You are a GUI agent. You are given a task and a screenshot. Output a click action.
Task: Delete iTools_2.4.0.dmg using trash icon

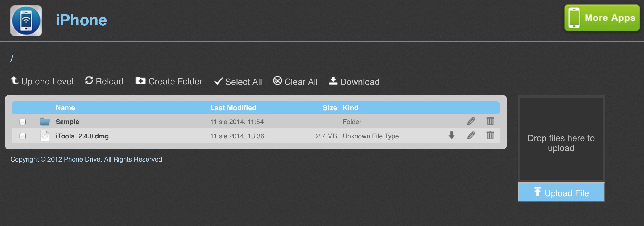490,136
